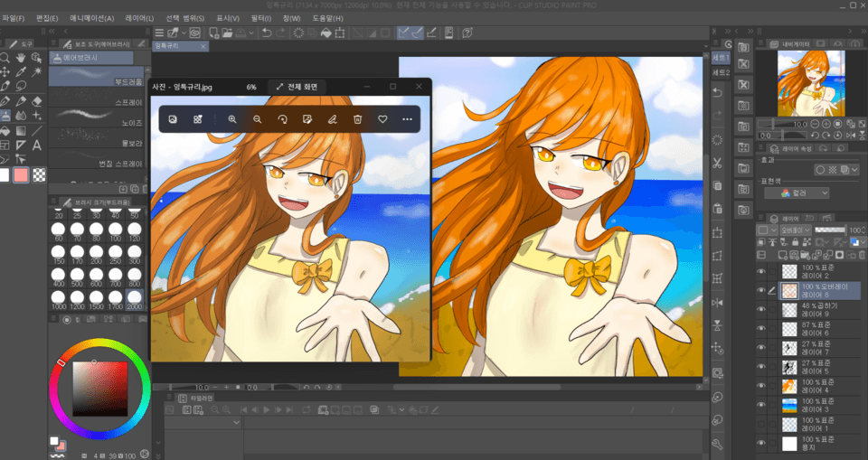Open the 편집(E) menu
The height and width of the screenshot is (460, 868).
coord(47,18)
